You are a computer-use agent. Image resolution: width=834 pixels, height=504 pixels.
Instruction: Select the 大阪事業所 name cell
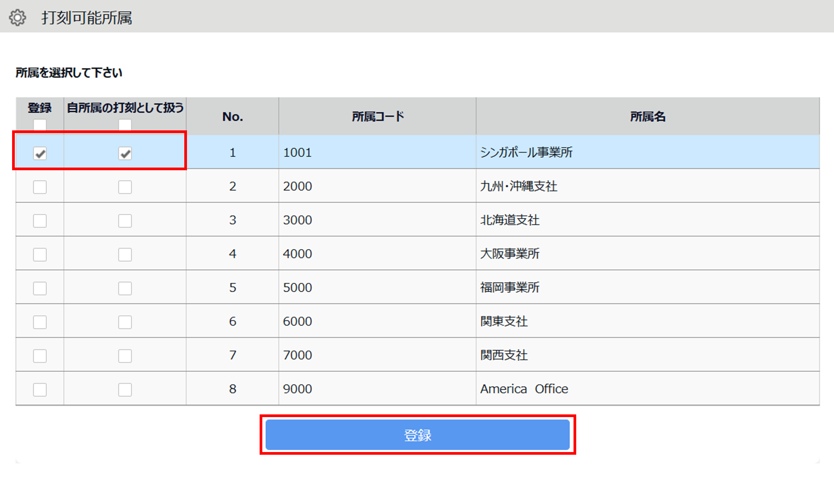pos(648,254)
